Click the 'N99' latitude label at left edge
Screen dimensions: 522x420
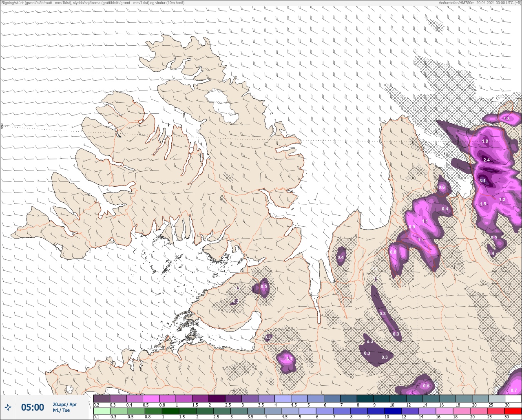(x=2, y=127)
